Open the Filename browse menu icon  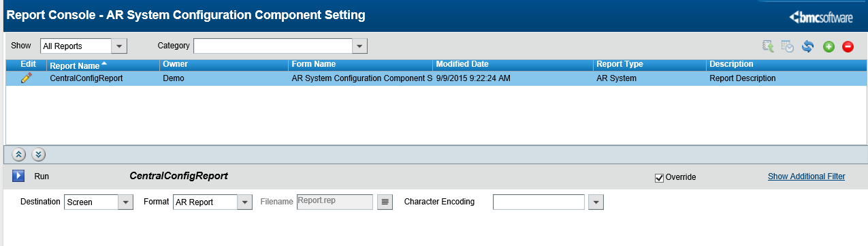click(385, 202)
